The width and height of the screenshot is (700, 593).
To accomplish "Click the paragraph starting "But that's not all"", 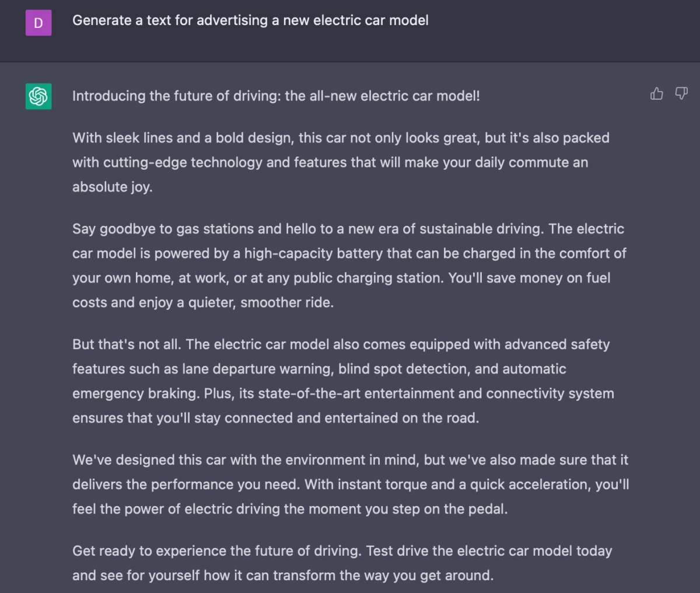I will [x=343, y=381].
